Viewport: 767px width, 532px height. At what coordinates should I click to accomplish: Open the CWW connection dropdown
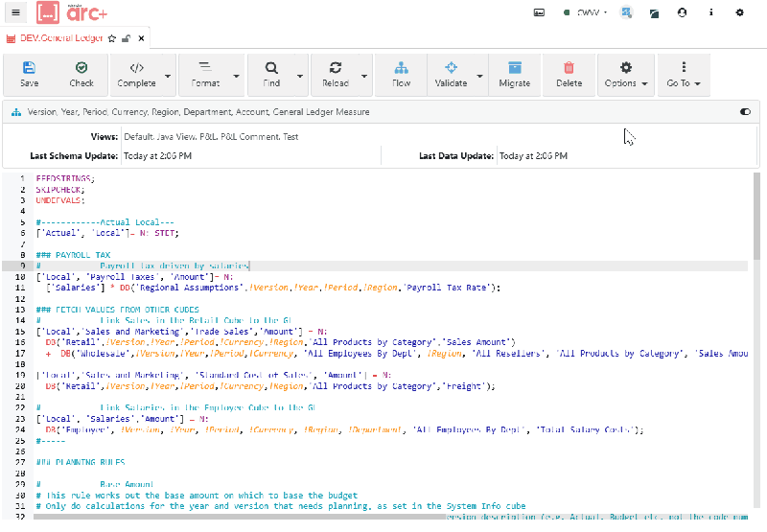pyautogui.click(x=586, y=12)
